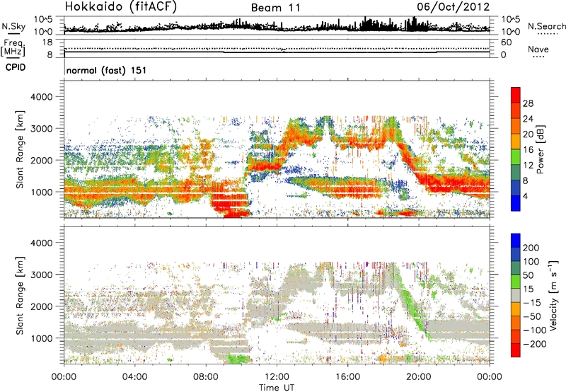Click the "Freq. [MHz]" axis label

point(13,47)
